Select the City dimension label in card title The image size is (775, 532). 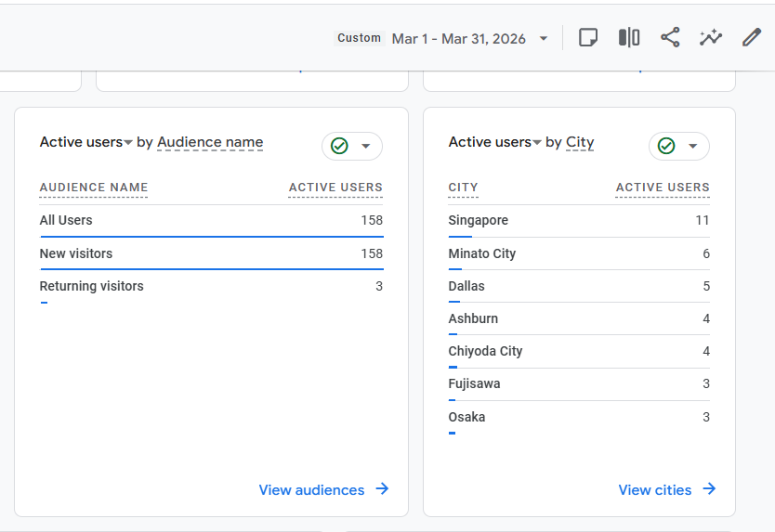[580, 142]
